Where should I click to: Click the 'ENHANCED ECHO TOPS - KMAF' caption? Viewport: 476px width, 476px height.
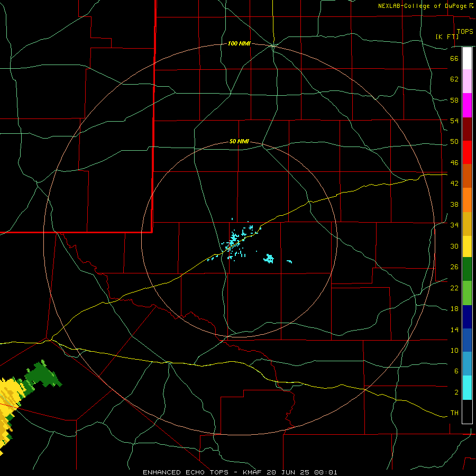click(203, 472)
